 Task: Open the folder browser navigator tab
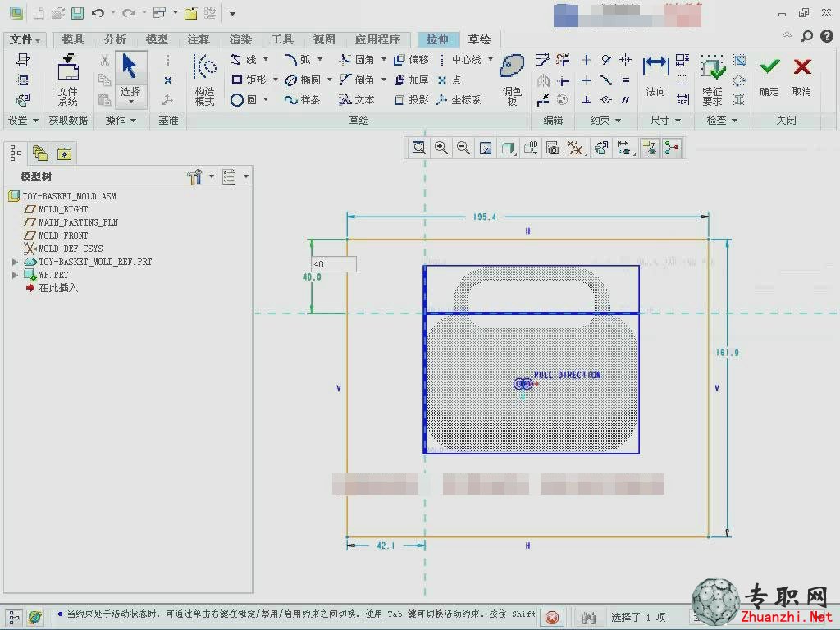coord(40,153)
